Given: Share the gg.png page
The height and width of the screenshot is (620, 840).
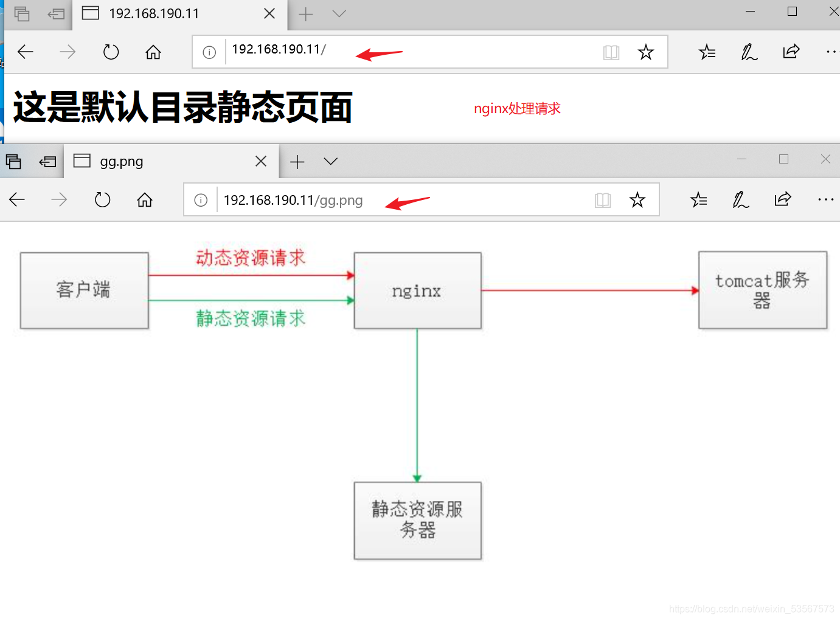Looking at the screenshot, I should point(783,199).
